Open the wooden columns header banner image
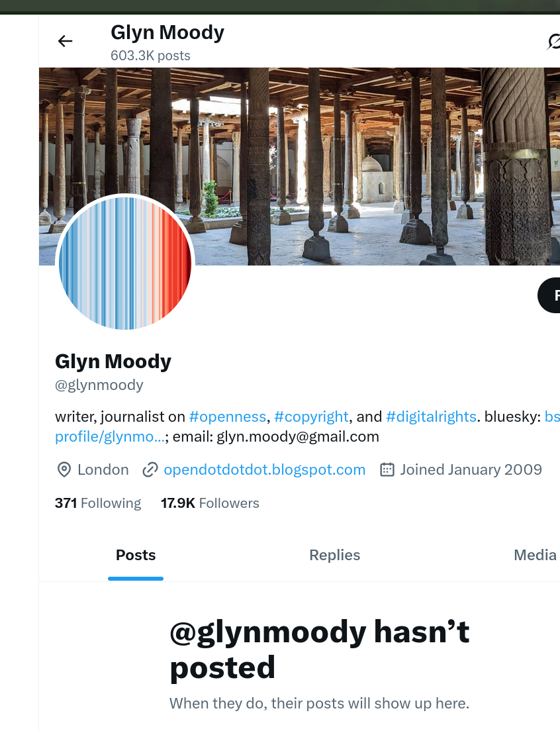 pos(300,166)
